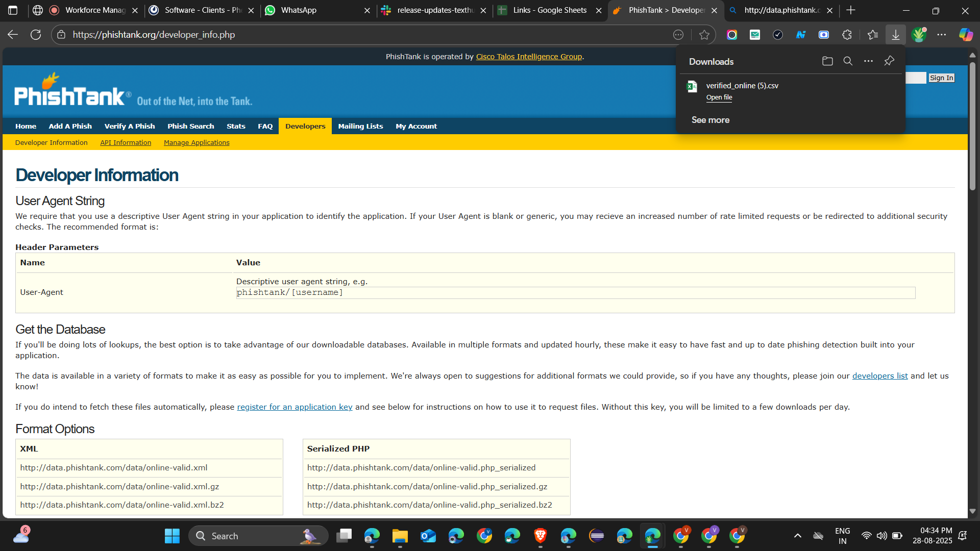Open new browser tab
The width and height of the screenshot is (980, 551).
pos(851,10)
